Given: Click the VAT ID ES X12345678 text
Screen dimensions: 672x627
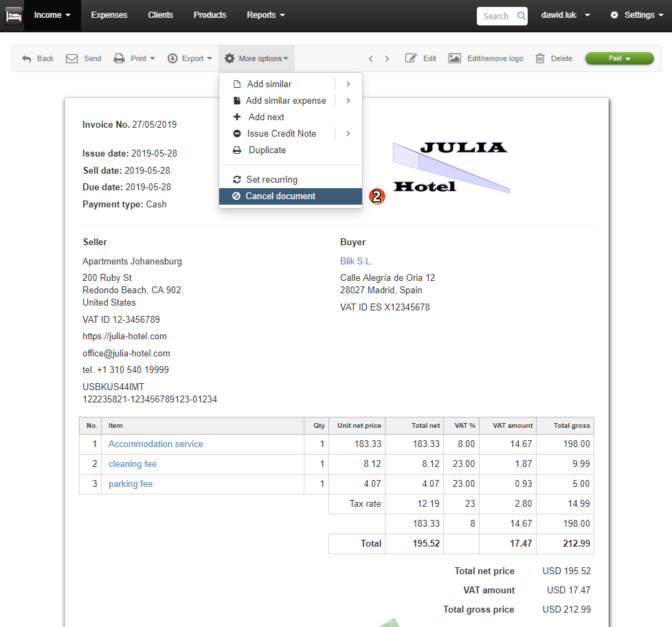Looking at the screenshot, I should click(385, 307).
